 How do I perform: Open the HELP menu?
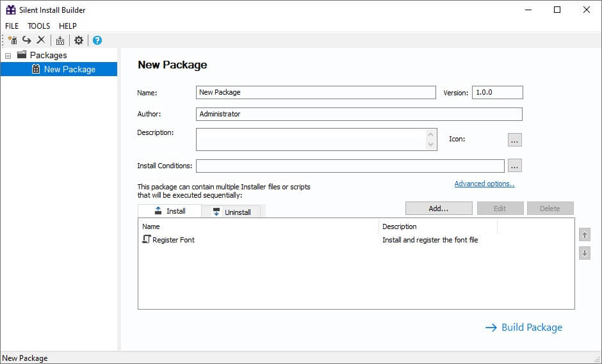coord(68,26)
